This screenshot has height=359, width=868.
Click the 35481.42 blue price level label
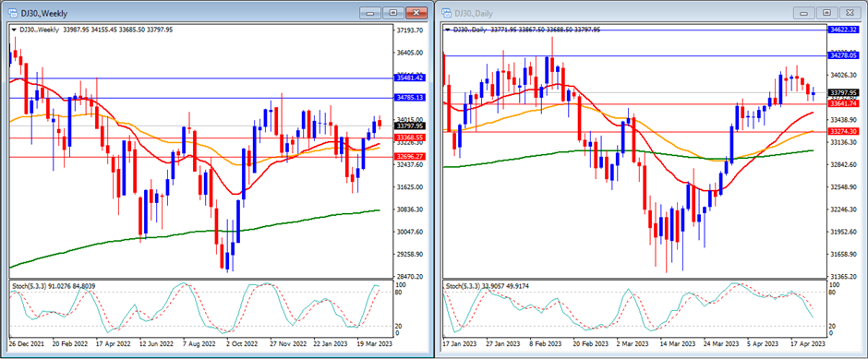click(410, 78)
